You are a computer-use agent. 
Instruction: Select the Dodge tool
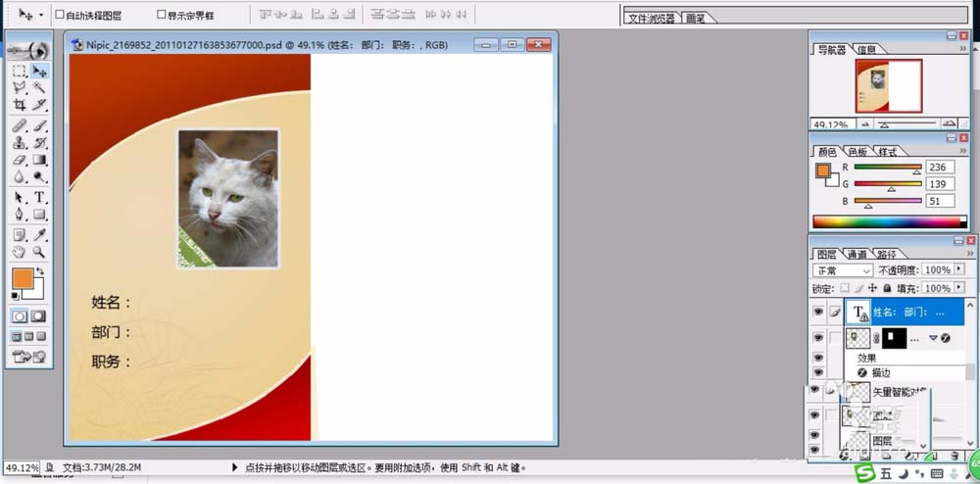(x=40, y=176)
